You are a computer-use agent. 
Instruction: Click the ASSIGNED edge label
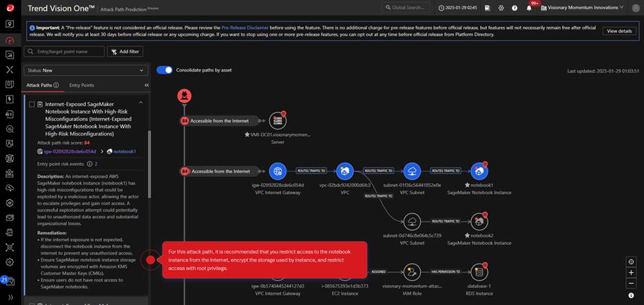click(378, 272)
